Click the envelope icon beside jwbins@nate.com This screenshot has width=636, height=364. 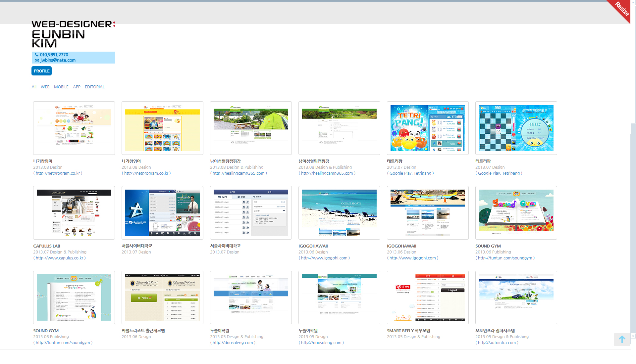pyautogui.click(x=37, y=60)
